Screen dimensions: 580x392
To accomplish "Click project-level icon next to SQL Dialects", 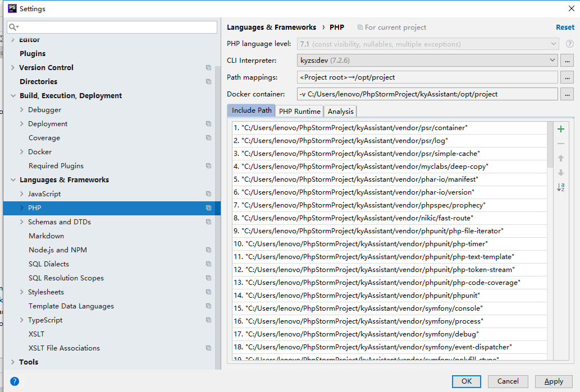I will [209, 264].
